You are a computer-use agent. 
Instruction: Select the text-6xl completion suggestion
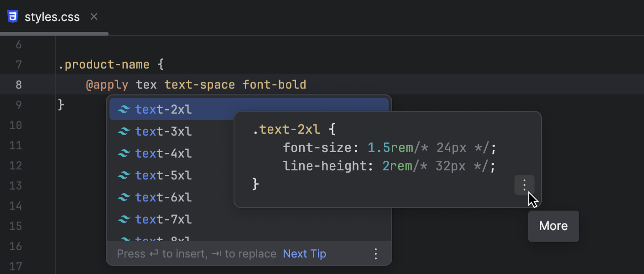pyautogui.click(x=163, y=197)
